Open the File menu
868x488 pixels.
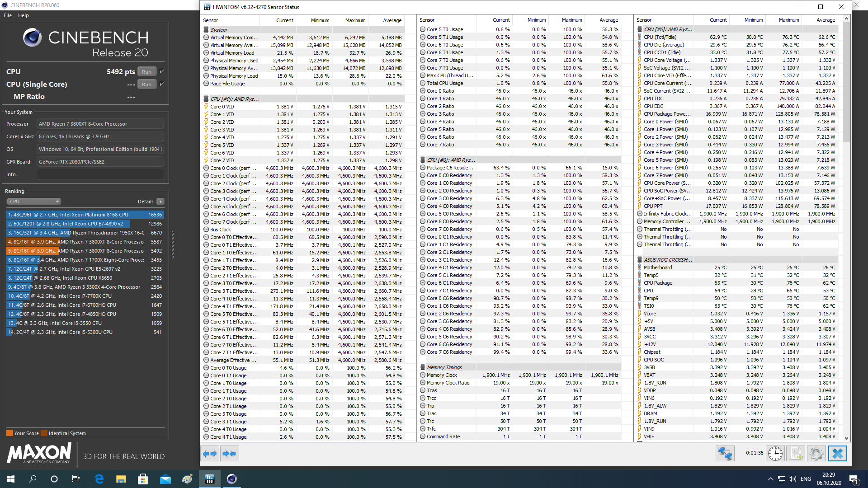click(8, 15)
